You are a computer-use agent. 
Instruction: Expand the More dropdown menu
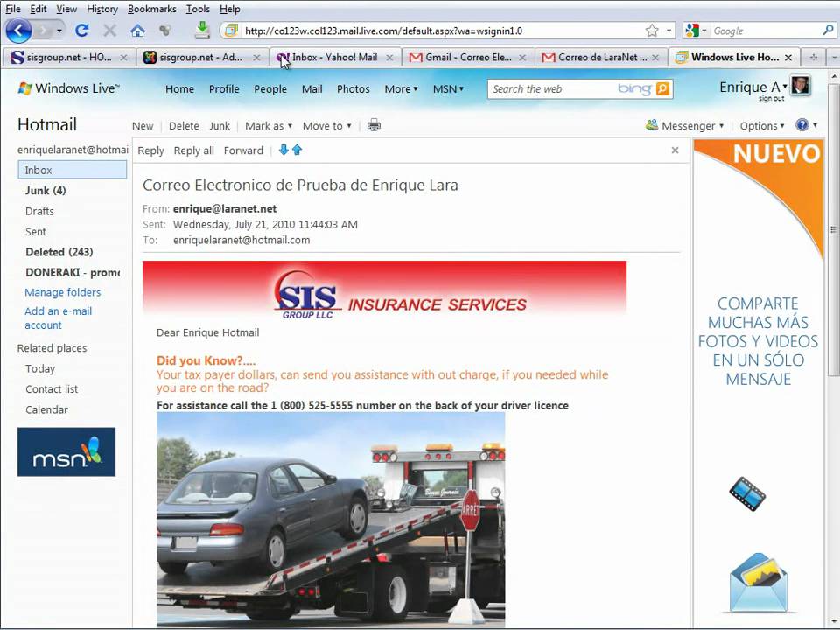click(x=402, y=89)
